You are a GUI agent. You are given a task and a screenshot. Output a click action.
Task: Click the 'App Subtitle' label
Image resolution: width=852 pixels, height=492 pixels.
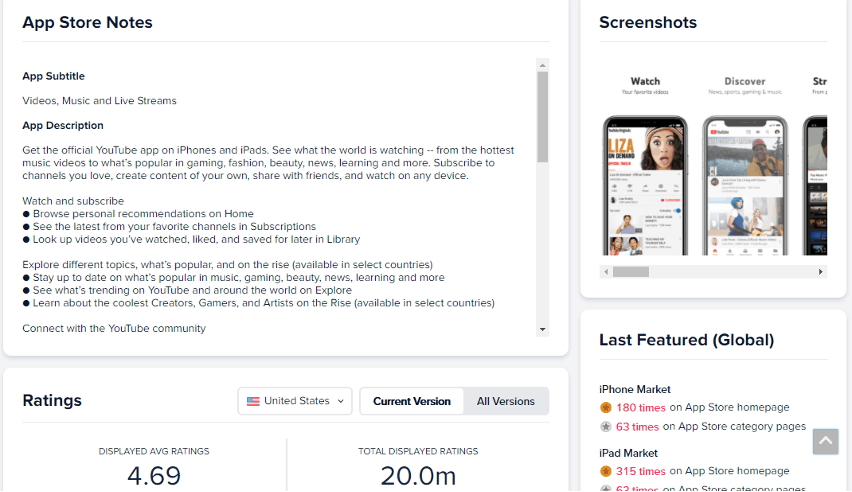pos(53,76)
